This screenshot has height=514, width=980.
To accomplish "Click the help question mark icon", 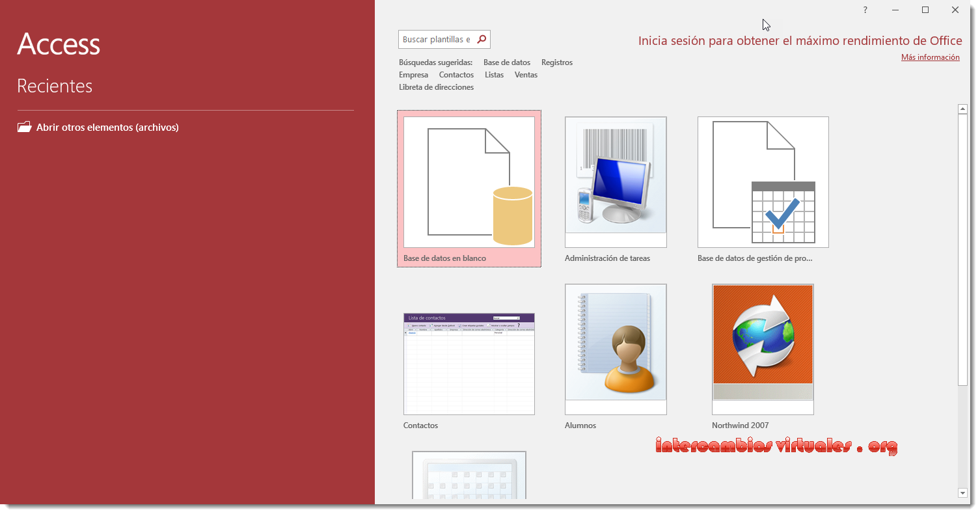I will click(865, 10).
